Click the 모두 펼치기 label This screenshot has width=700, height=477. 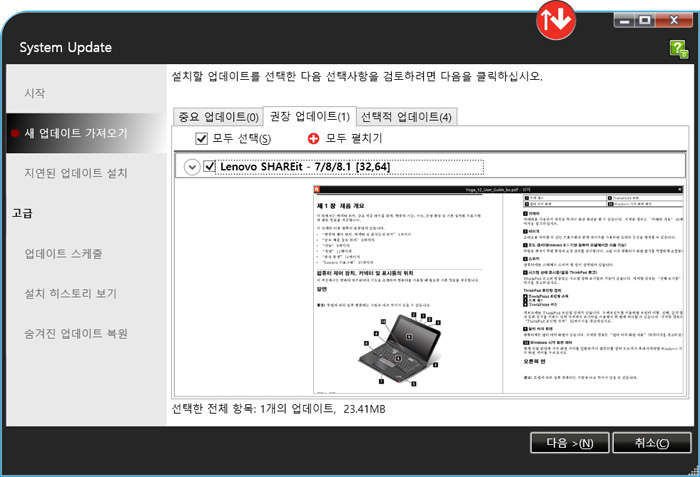[x=354, y=138]
